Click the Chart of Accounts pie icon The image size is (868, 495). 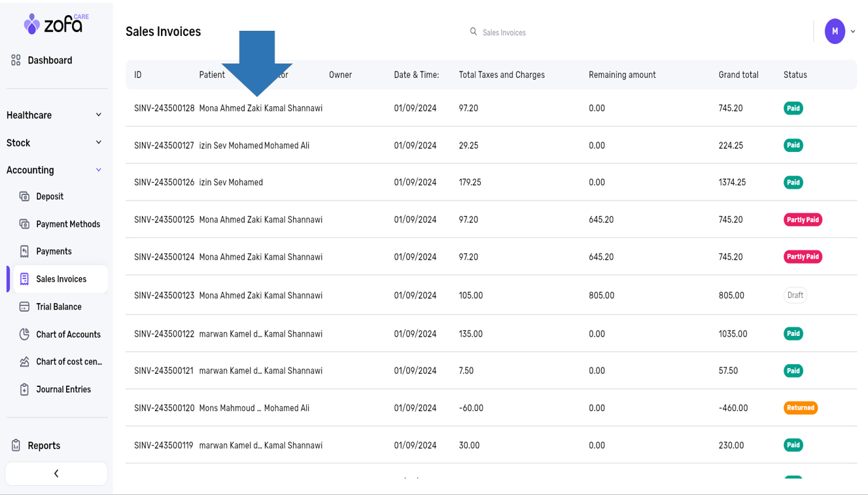(24, 334)
